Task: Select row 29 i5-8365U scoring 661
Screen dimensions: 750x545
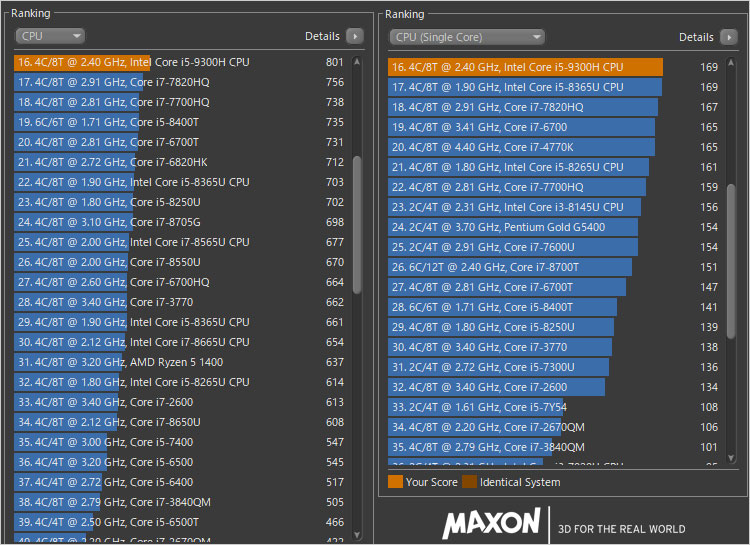Action: point(180,323)
